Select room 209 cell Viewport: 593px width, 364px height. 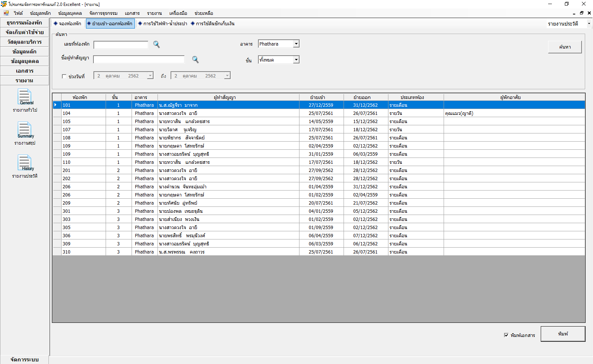tap(83, 203)
